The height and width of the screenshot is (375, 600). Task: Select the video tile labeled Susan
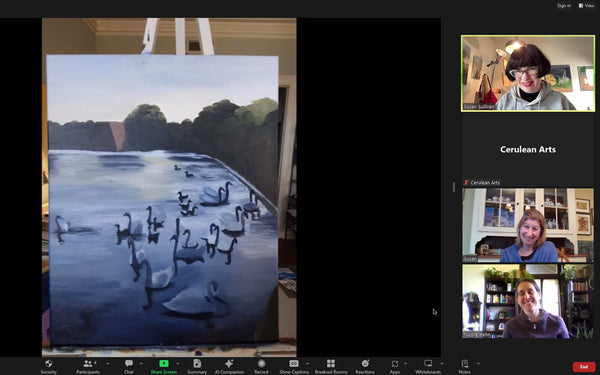tap(528, 225)
